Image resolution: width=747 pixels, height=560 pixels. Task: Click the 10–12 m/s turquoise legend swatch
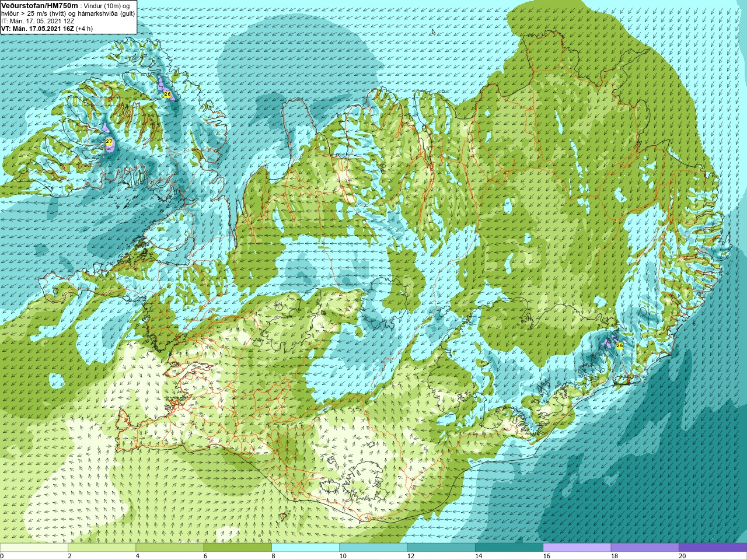point(373,548)
